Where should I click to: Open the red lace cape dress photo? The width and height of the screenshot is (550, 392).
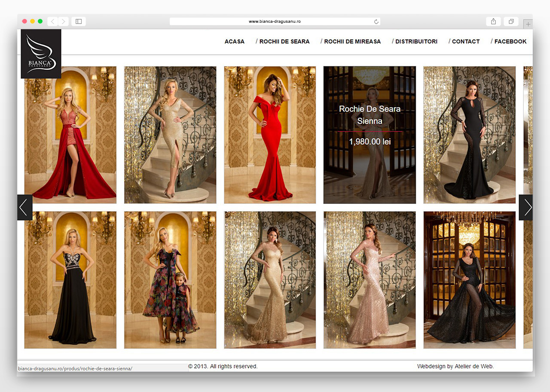point(70,135)
